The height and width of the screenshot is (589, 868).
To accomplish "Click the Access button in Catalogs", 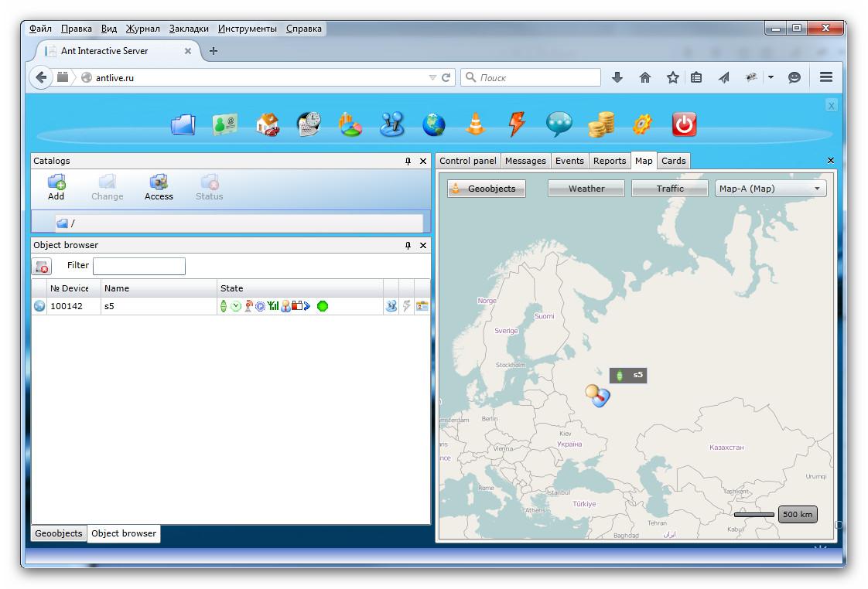I will pos(159,187).
